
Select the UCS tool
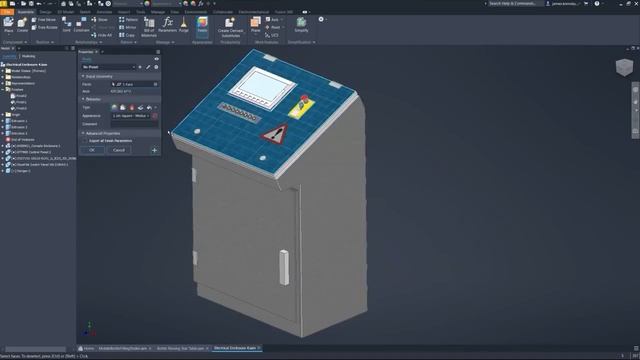[272, 35]
